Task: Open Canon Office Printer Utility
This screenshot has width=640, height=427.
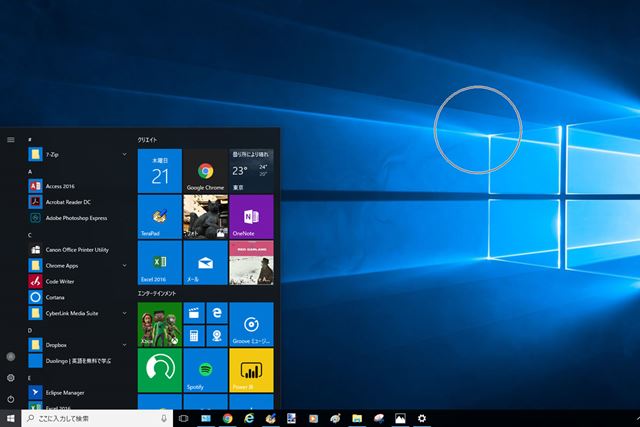Action: (77, 249)
